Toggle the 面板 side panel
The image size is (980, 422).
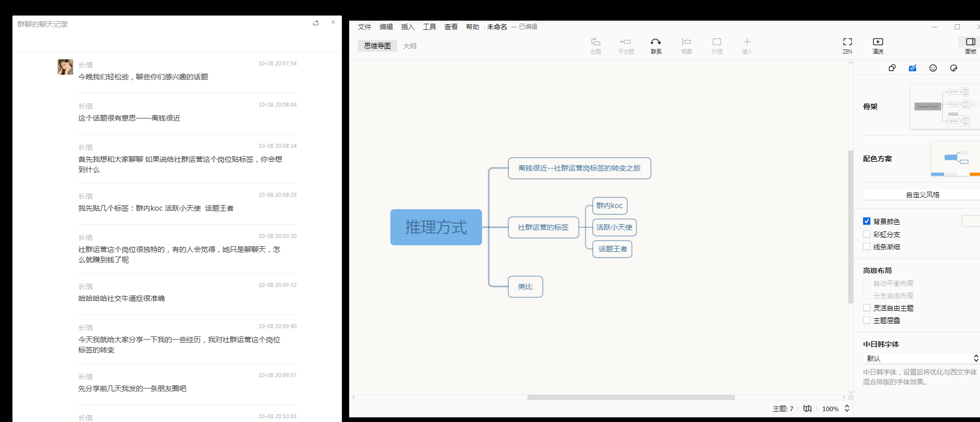click(970, 45)
